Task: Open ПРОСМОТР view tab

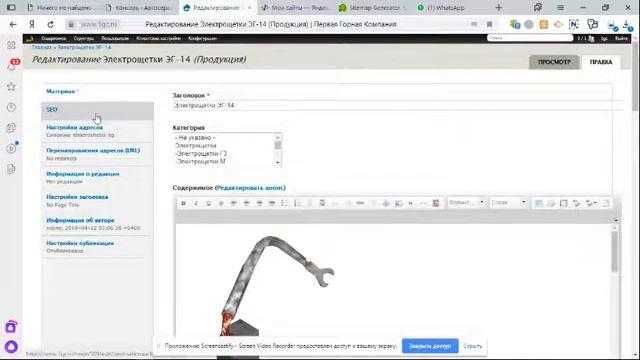Action: (x=554, y=62)
